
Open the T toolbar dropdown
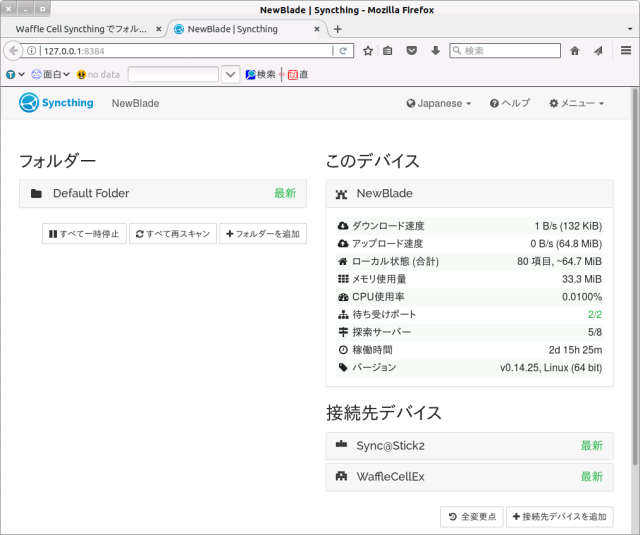pos(16,75)
